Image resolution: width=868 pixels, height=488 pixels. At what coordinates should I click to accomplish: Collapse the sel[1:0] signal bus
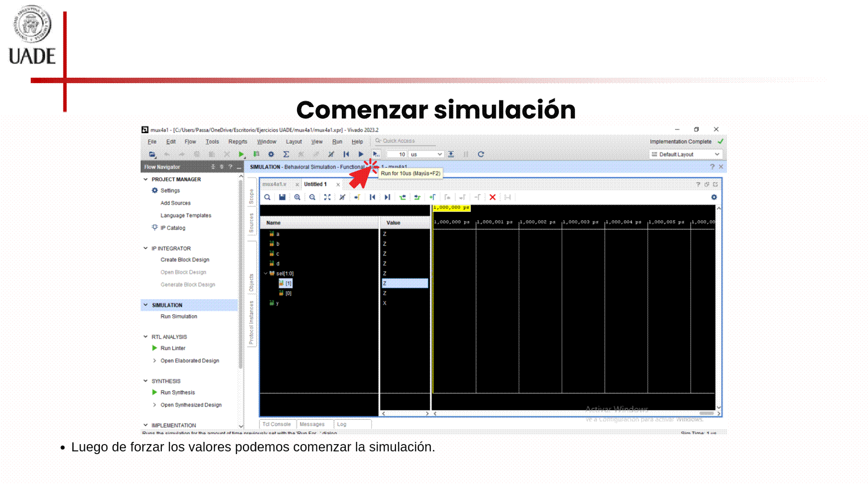(266, 273)
